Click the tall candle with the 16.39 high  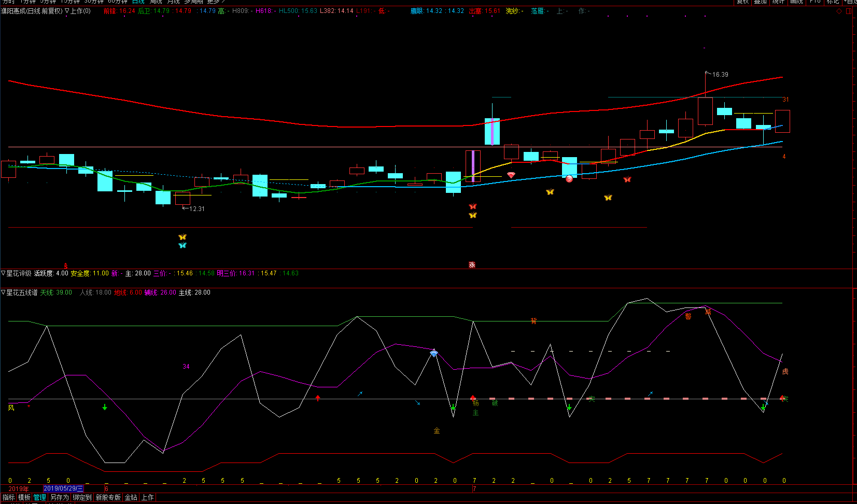705,110
